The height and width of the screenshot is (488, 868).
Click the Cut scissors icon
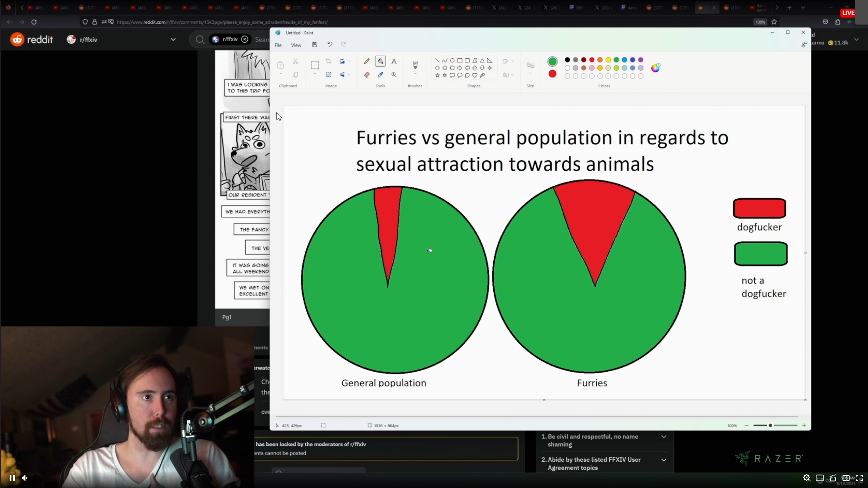coord(295,61)
